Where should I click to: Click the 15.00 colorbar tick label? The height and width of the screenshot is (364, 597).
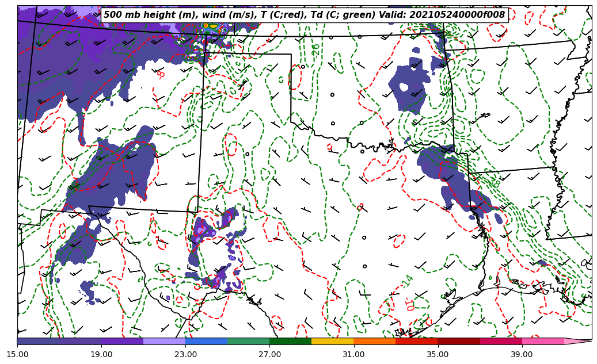pos(17,354)
